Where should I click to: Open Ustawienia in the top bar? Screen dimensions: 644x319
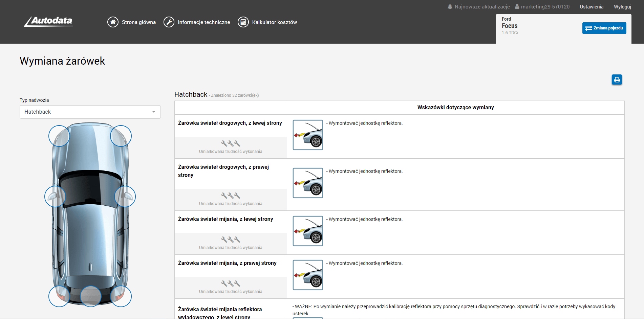[591, 7]
